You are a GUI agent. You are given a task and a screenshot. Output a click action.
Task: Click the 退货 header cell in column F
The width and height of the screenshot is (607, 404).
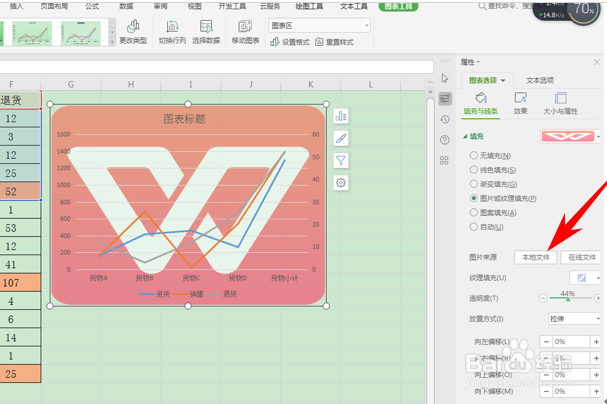pyautogui.click(x=20, y=100)
